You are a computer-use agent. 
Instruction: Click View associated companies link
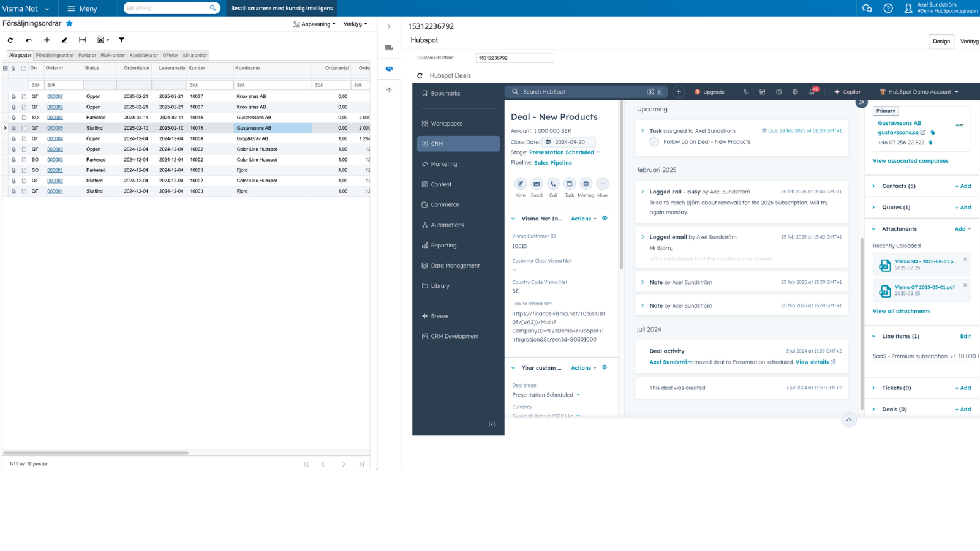pos(910,161)
